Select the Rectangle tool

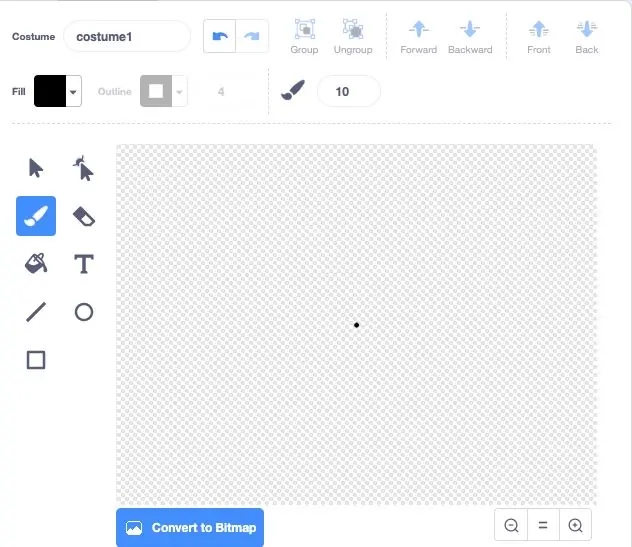coord(36,360)
